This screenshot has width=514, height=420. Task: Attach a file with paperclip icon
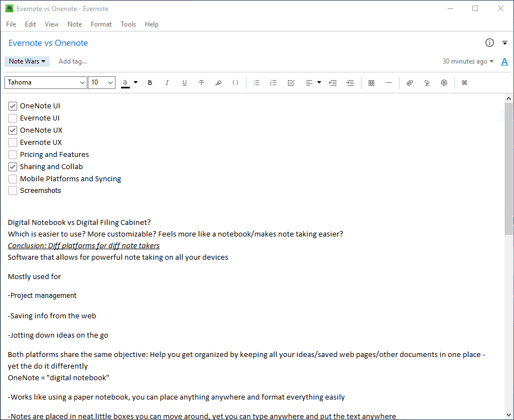pos(410,83)
